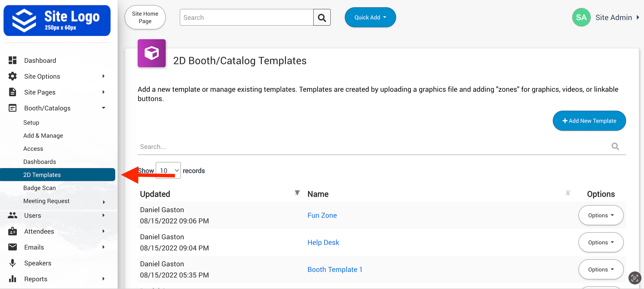
Task: Click the Site Options gear icon
Action: [13, 76]
